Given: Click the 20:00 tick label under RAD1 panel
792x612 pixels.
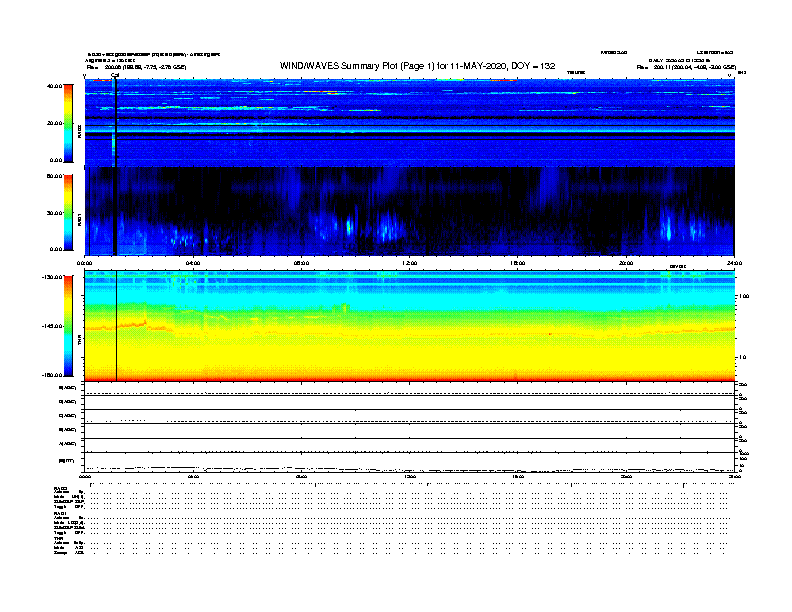Looking at the screenshot, I should (x=626, y=263).
